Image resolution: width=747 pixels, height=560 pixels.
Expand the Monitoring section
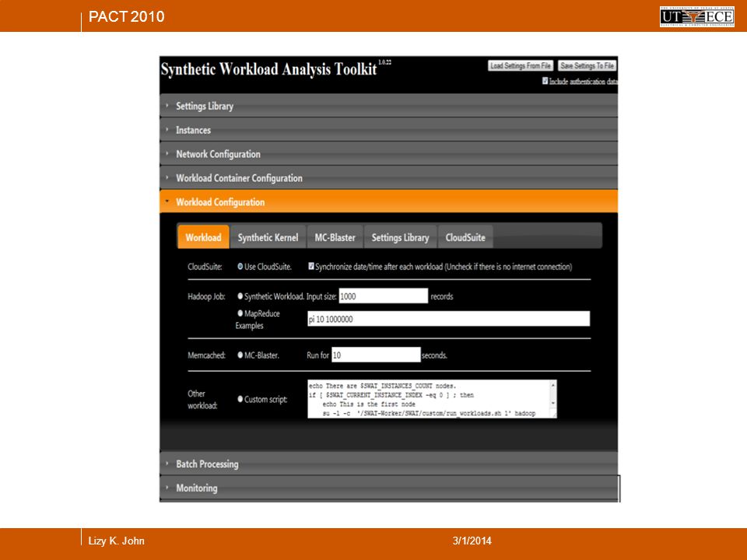point(389,488)
